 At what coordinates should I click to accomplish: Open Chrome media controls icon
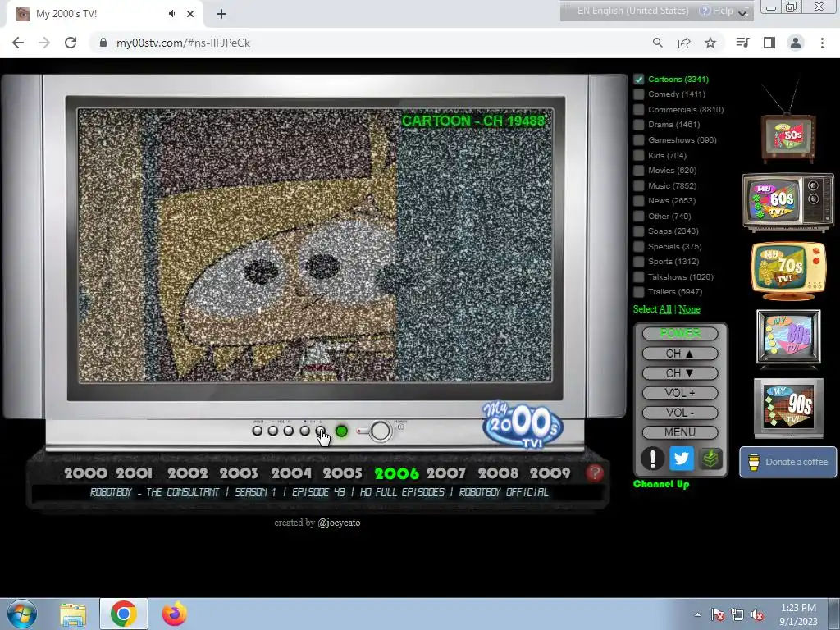743,43
